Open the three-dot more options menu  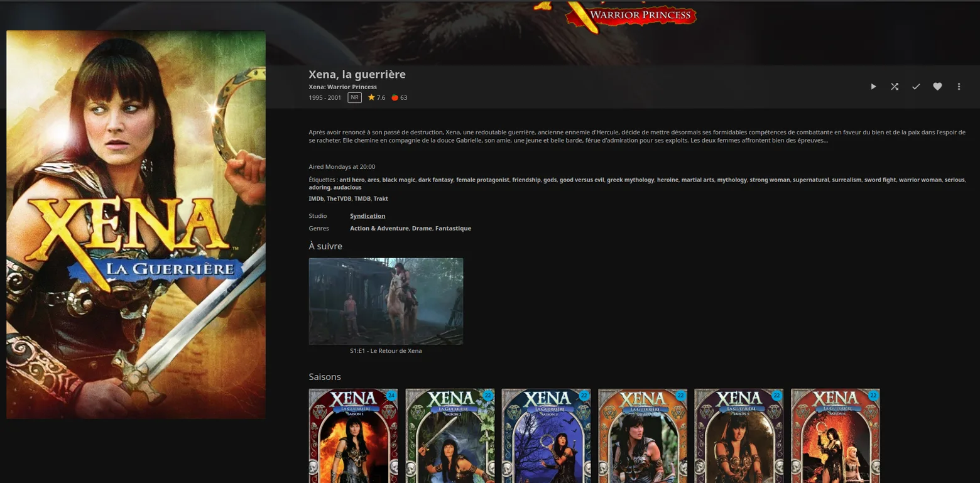click(x=959, y=87)
